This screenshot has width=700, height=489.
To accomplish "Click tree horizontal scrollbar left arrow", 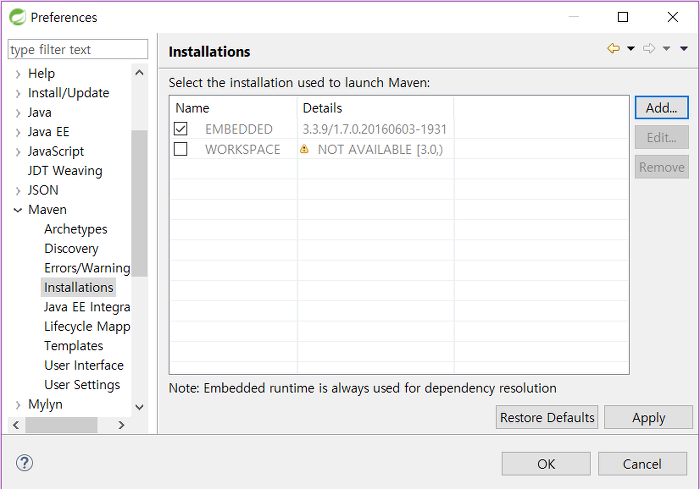I will click(16, 425).
